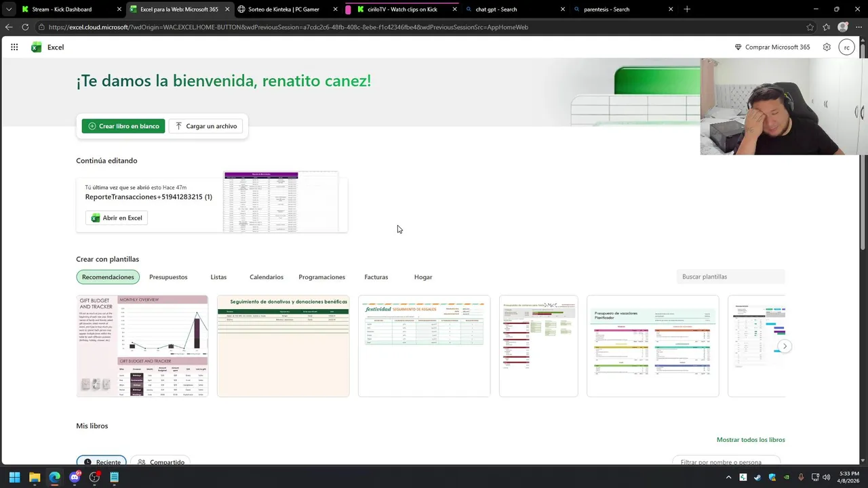Show next templates with right chevron
Viewport: 868px width, 488px height.
pyautogui.click(x=785, y=346)
